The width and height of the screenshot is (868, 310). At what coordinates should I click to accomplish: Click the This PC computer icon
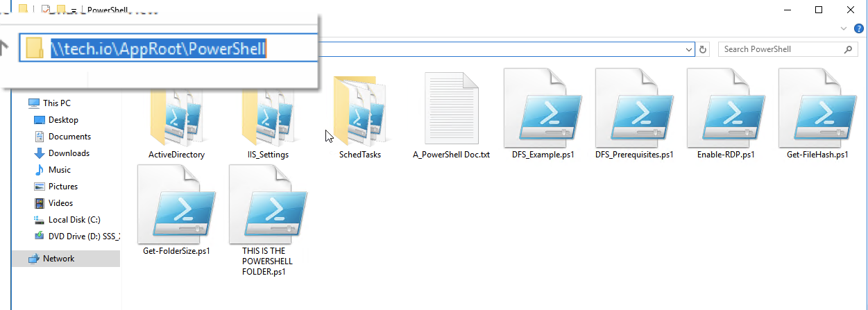[34, 103]
